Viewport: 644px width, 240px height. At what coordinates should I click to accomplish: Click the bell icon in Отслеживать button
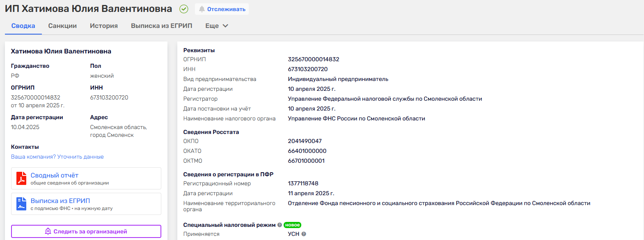pos(202,9)
